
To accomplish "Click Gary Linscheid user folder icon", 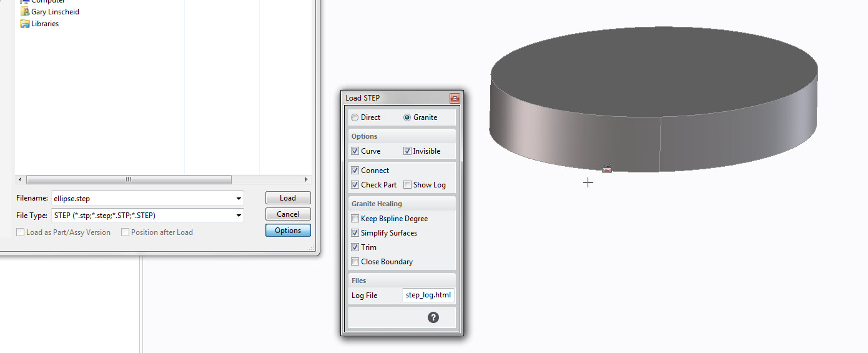I will [25, 12].
